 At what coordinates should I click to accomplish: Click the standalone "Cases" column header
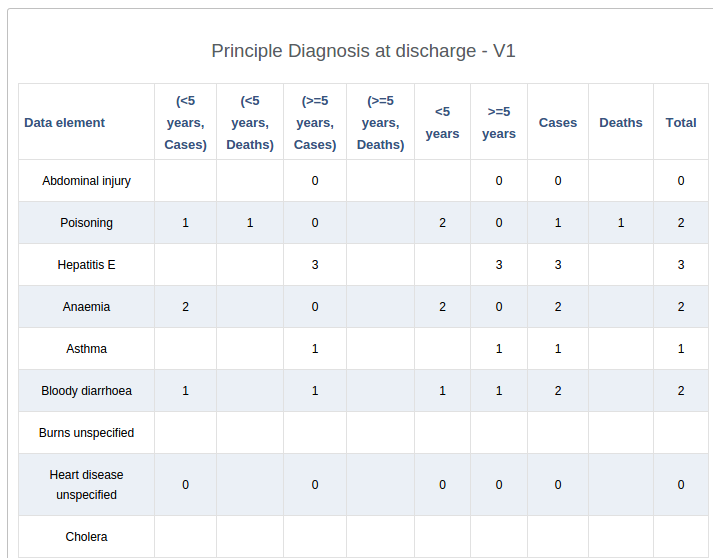pyautogui.click(x=558, y=123)
